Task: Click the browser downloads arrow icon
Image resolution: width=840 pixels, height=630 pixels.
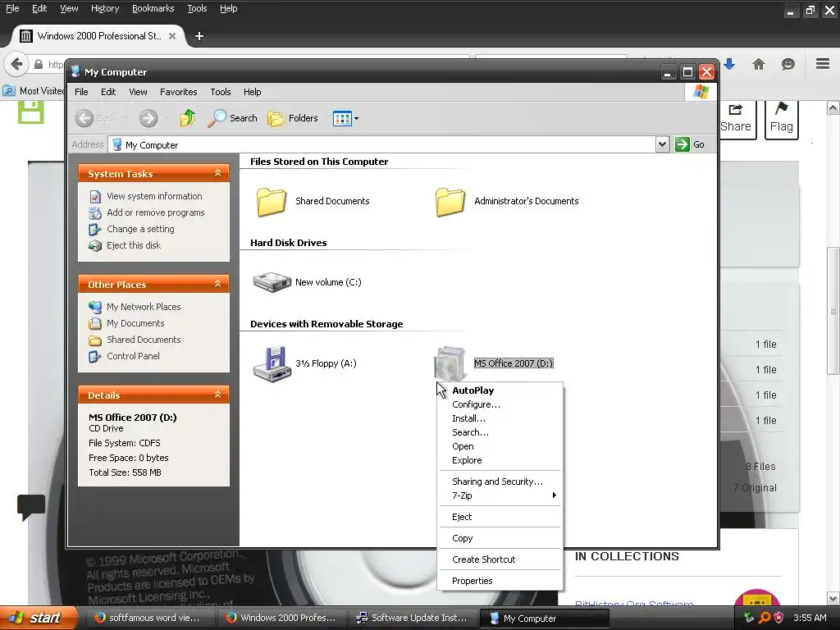Action: click(729, 64)
